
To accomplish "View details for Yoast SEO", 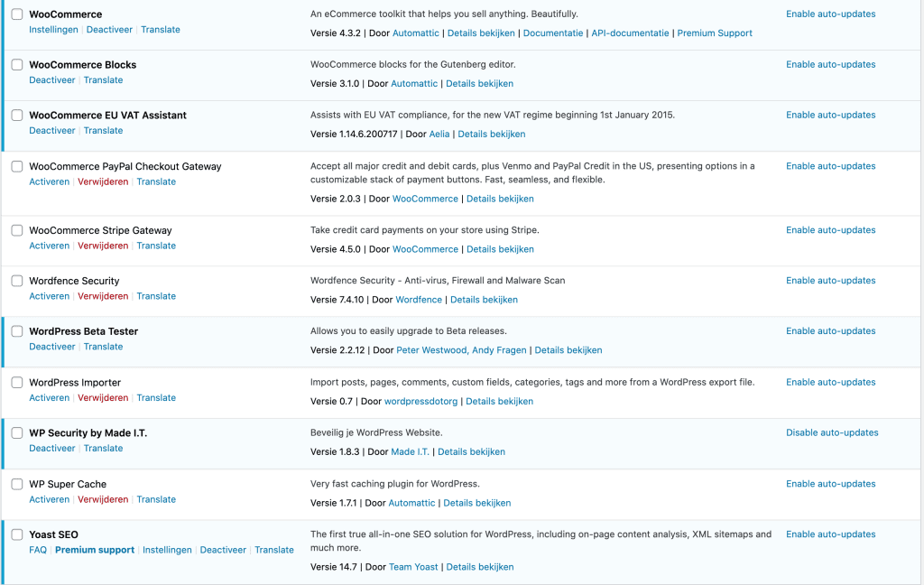I will pos(480,567).
